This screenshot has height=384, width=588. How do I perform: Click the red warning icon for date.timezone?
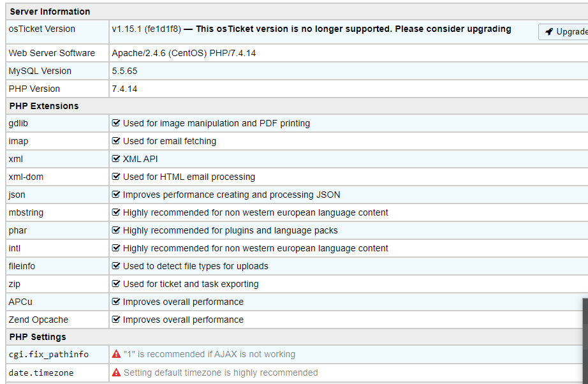pos(116,373)
